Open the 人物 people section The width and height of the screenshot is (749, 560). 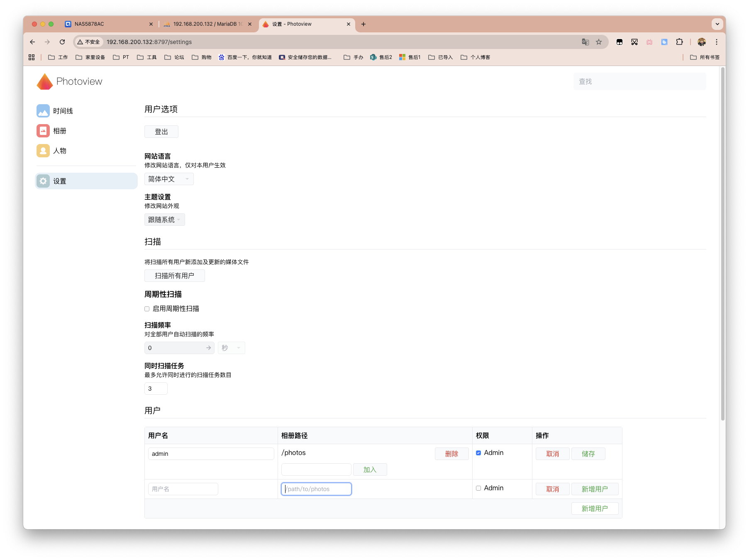tap(43, 150)
